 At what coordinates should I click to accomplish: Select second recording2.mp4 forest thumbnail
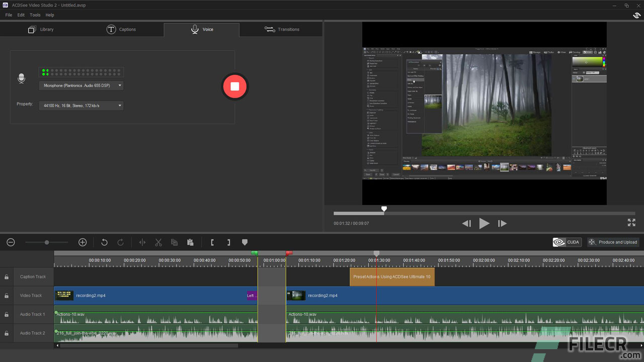[x=296, y=296]
